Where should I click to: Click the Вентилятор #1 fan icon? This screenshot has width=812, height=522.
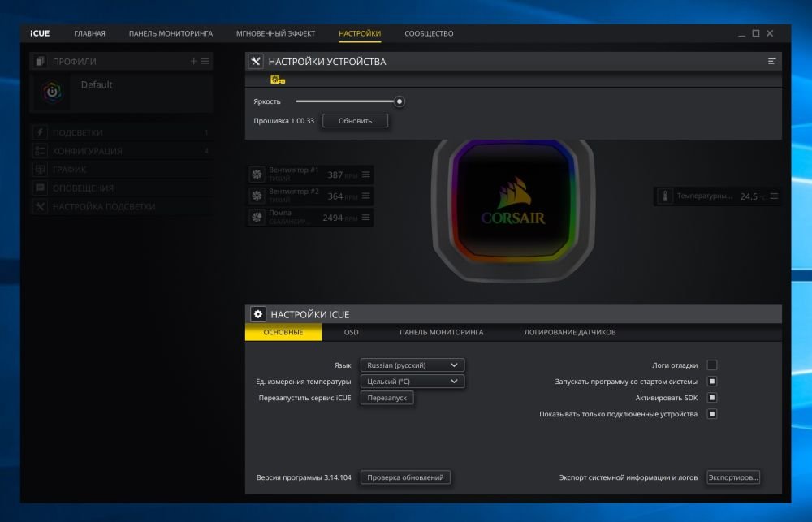click(257, 175)
